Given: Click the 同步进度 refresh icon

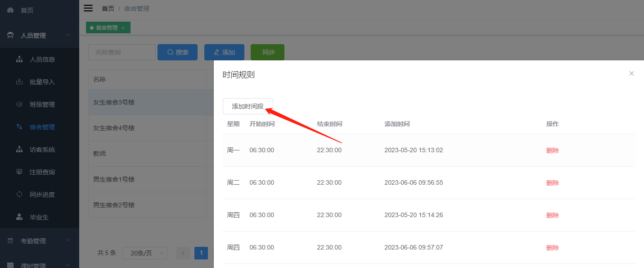Looking at the screenshot, I should (x=21, y=194).
